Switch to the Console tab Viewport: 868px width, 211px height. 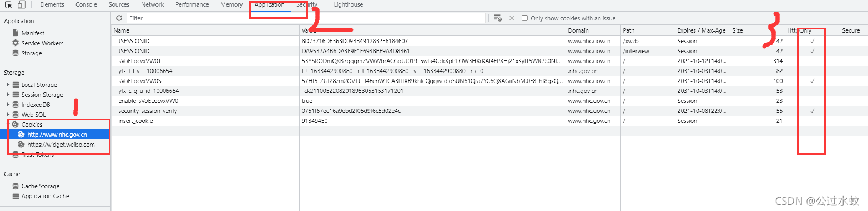86,4
